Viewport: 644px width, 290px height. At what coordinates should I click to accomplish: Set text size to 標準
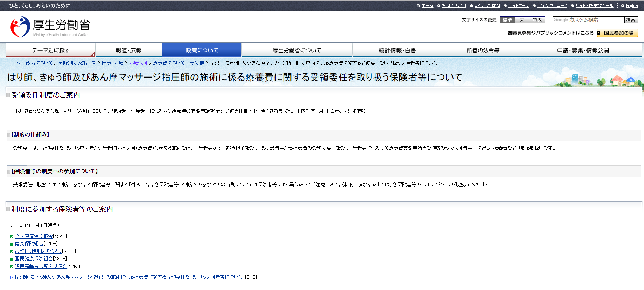(x=507, y=20)
